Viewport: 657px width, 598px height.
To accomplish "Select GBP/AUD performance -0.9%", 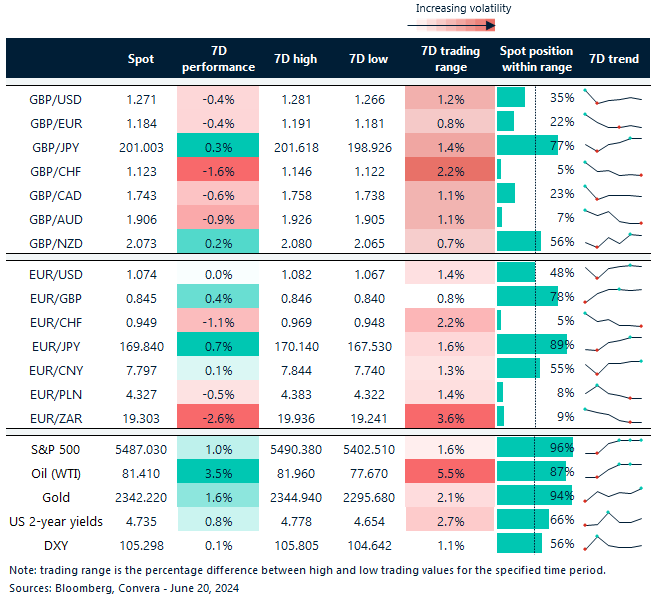I will [218, 217].
